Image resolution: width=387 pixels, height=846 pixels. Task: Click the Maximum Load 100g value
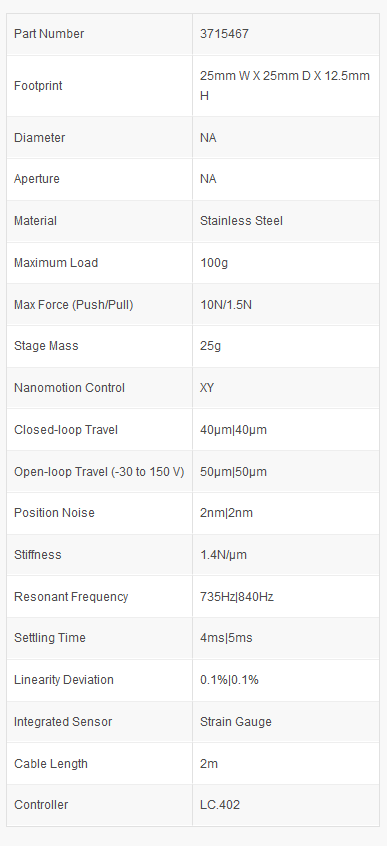coord(214,263)
